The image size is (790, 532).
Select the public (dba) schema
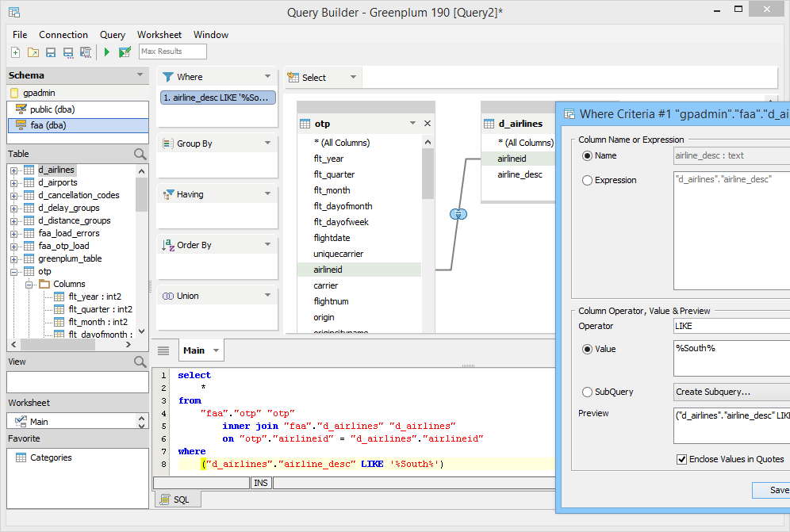coord(78,109)
